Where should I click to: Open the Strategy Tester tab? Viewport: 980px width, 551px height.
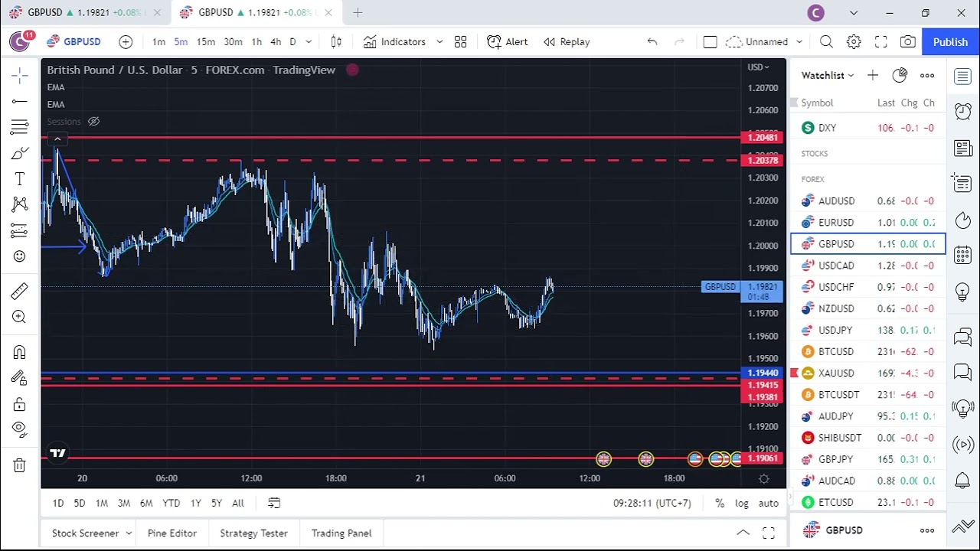[253, 533]
